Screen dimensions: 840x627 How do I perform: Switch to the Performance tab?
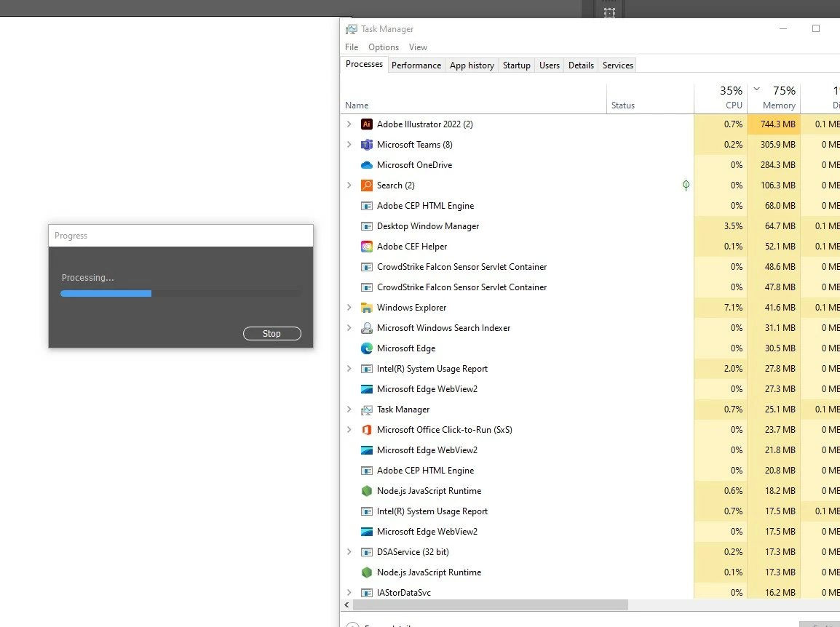(416, 65)
